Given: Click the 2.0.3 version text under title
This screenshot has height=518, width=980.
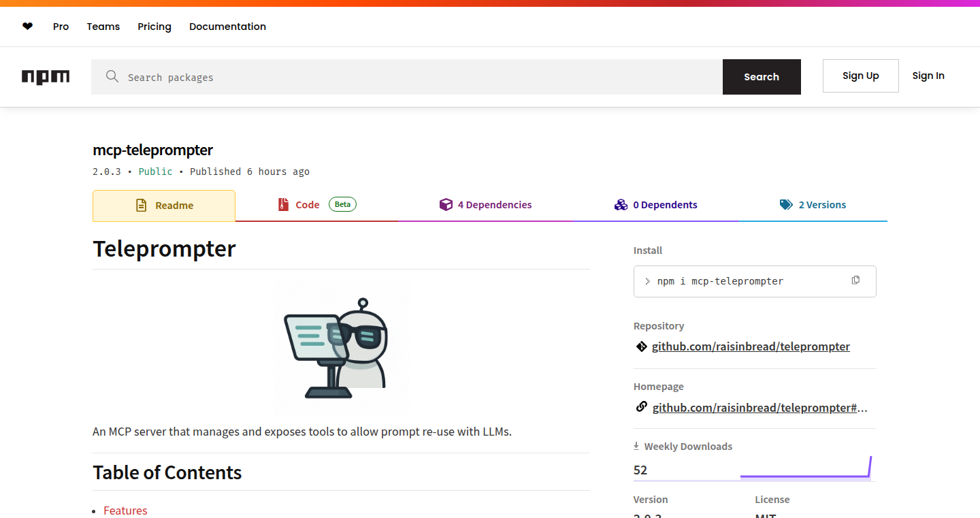Looking at the screenshot, I should coord(107,172).
